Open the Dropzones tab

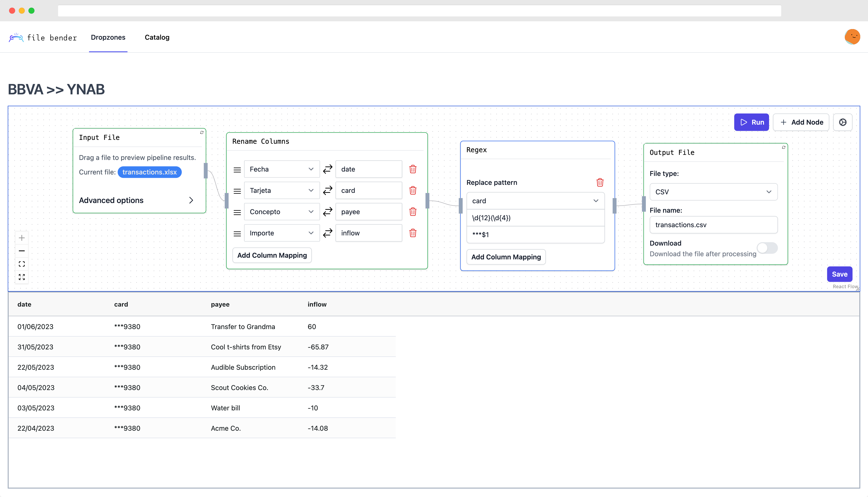click(x=108, y=37)
